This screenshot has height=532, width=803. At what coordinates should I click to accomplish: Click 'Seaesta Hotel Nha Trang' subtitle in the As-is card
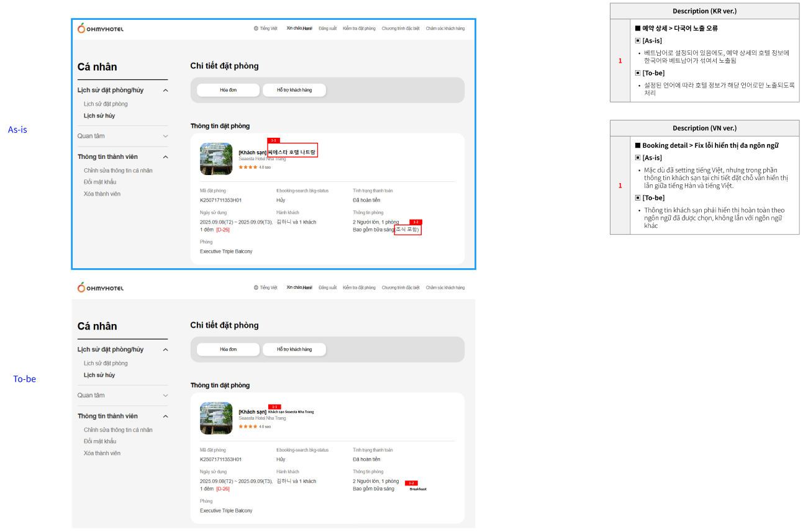click(x=262, y=159)
